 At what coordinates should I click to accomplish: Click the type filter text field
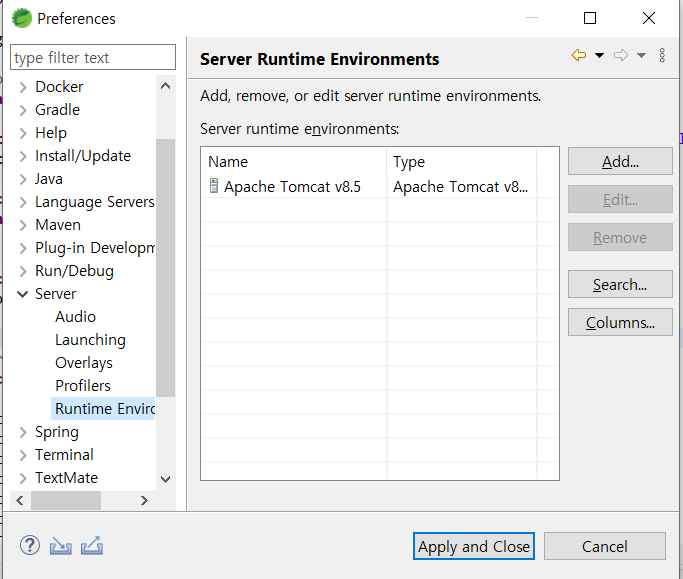pos(93,57)
